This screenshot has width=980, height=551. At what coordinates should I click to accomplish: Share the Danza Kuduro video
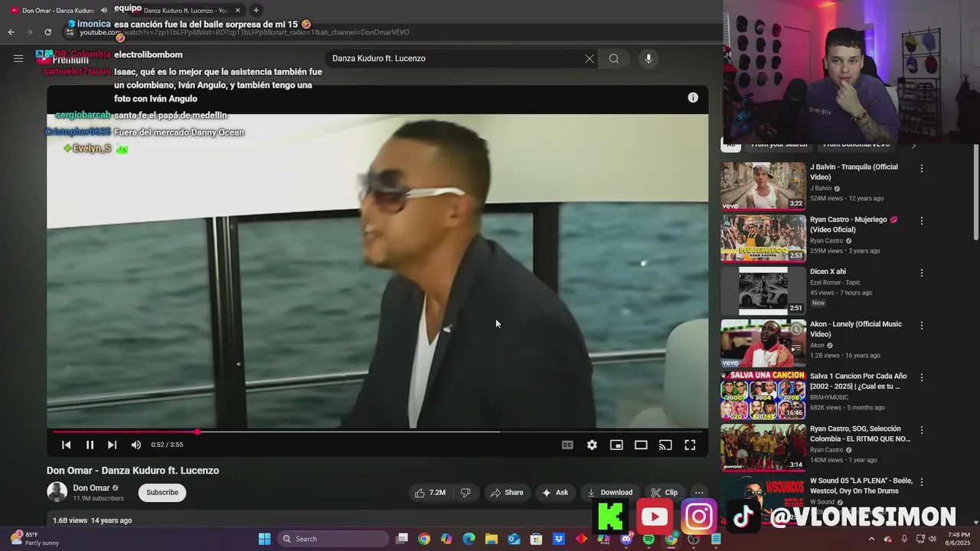[507, 493]
